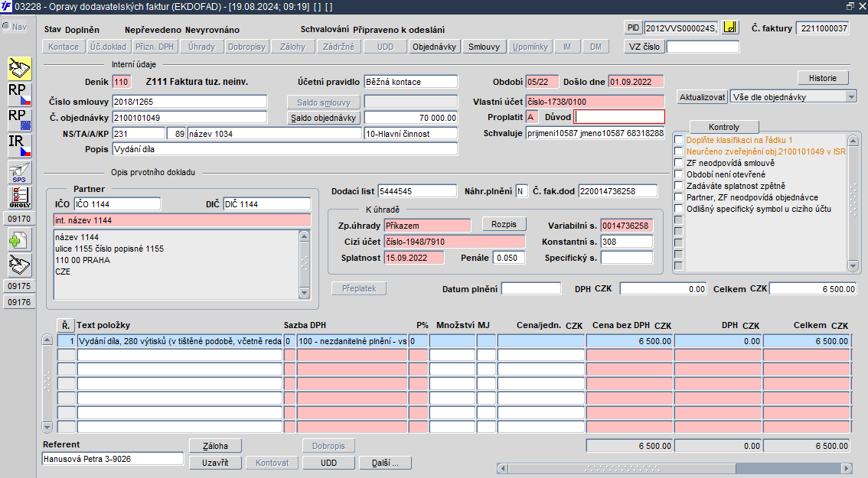The image size is (868, 478).
Task: Click the Záloha button
Action: pos(215,446)
